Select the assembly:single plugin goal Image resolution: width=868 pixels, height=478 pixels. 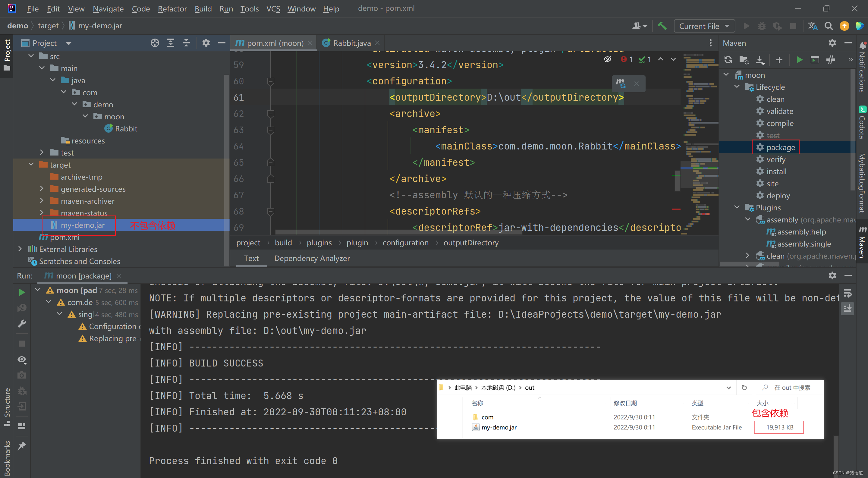[804, 244]
